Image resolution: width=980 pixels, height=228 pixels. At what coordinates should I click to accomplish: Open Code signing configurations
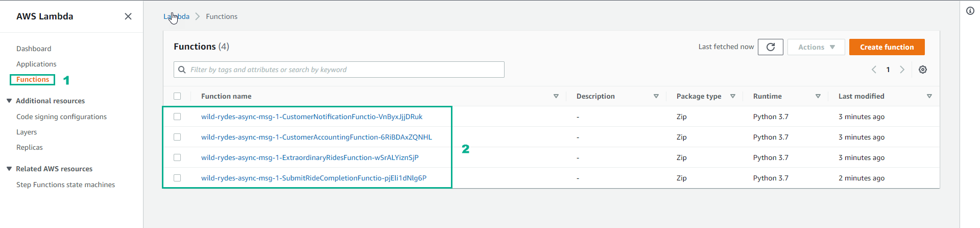[x=61, y=117]
